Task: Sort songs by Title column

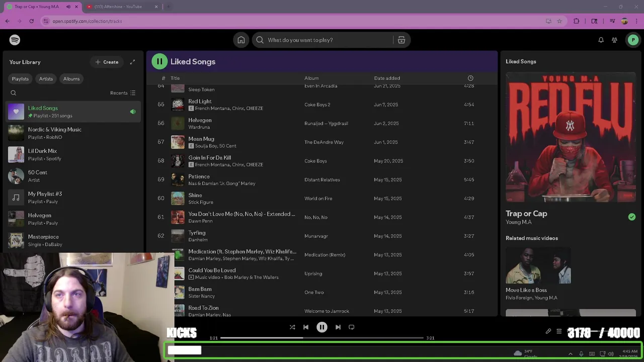Action: tap(175, 78)
